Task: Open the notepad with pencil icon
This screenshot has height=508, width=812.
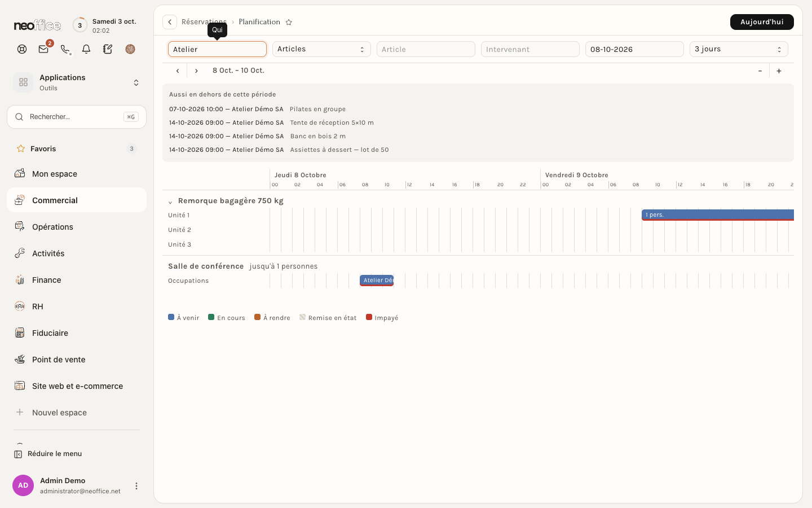Action: tap(108, 49)
